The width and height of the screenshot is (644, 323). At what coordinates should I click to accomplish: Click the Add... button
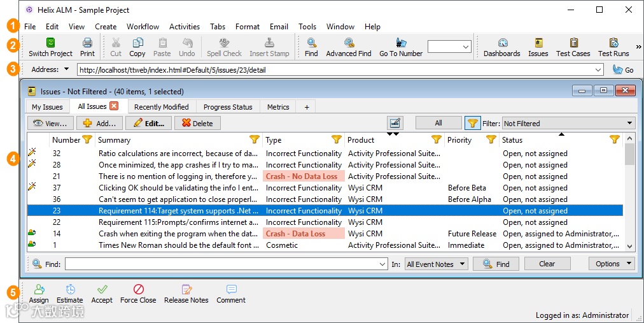tap(99, 124)
